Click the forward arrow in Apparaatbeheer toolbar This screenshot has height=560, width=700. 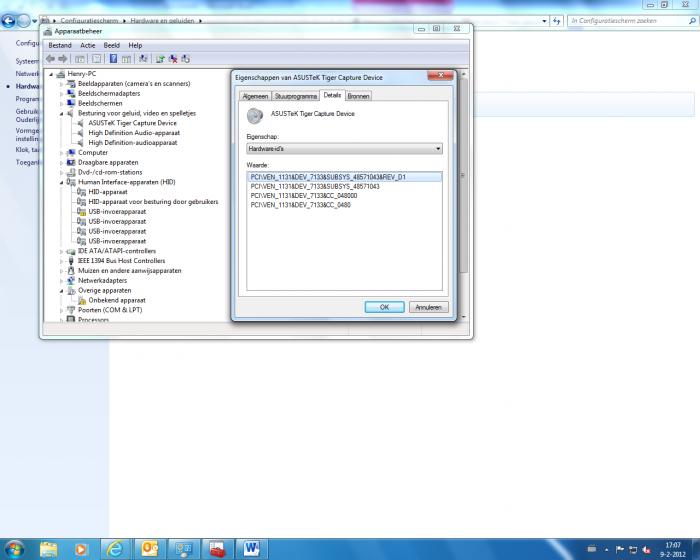tap(62, 59)
